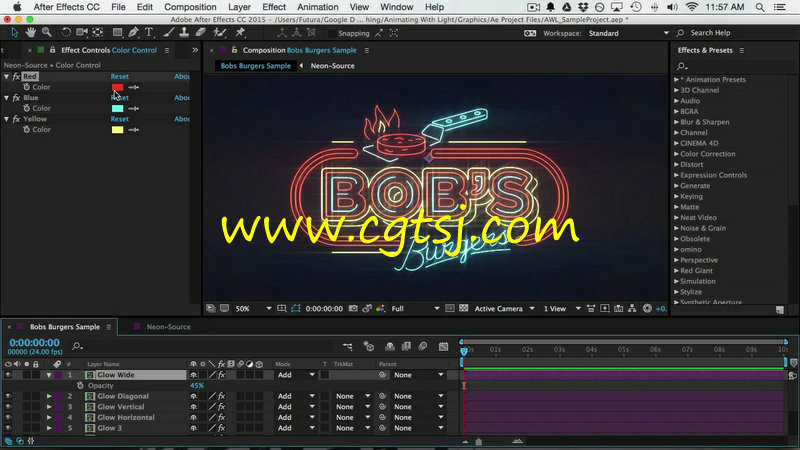Open channel and color management icon
800x450 pixels.
[x=381, y=309]
